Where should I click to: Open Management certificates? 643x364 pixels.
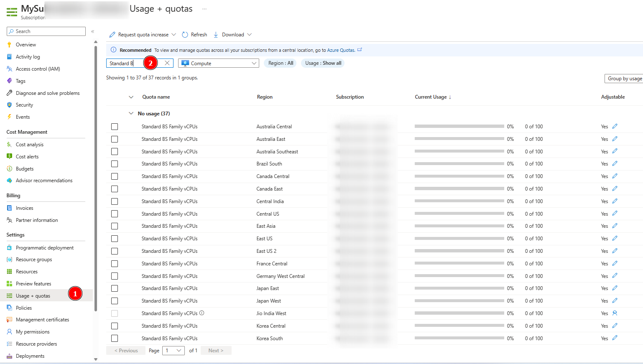pyautogui.click(x=42, y=320)
